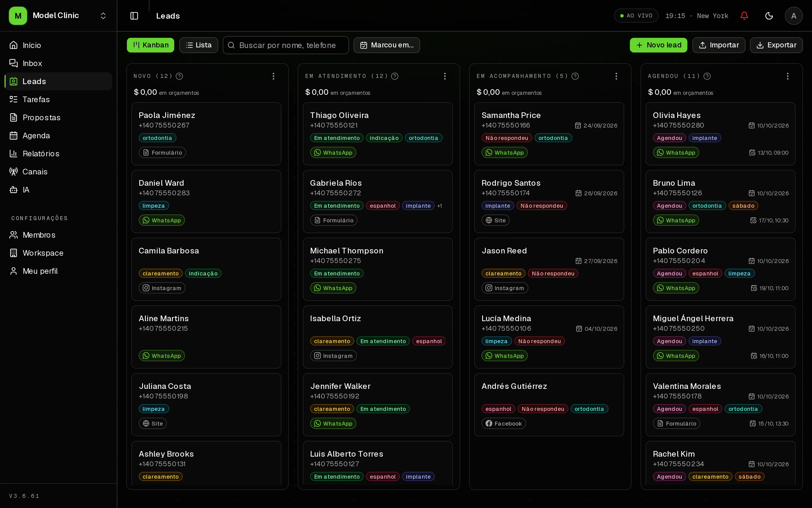Go to Inbox
812x508 pixels.
pyautogui.click(x=58, y=63)
